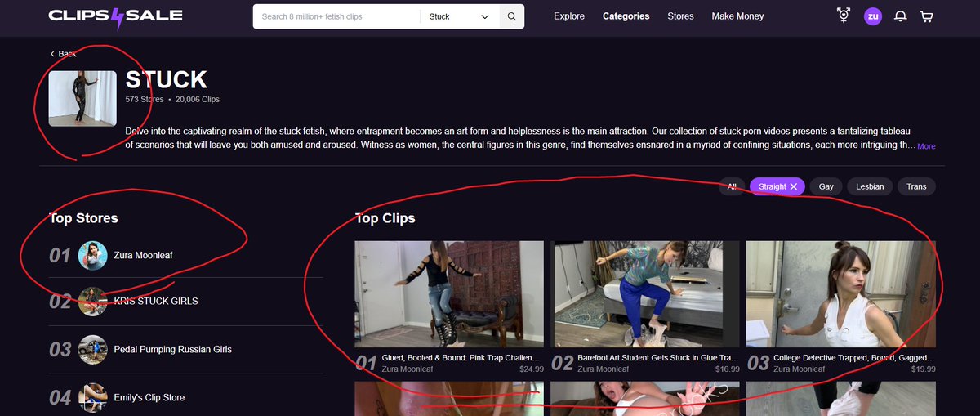Click the $19.99 price

(924, 369)
